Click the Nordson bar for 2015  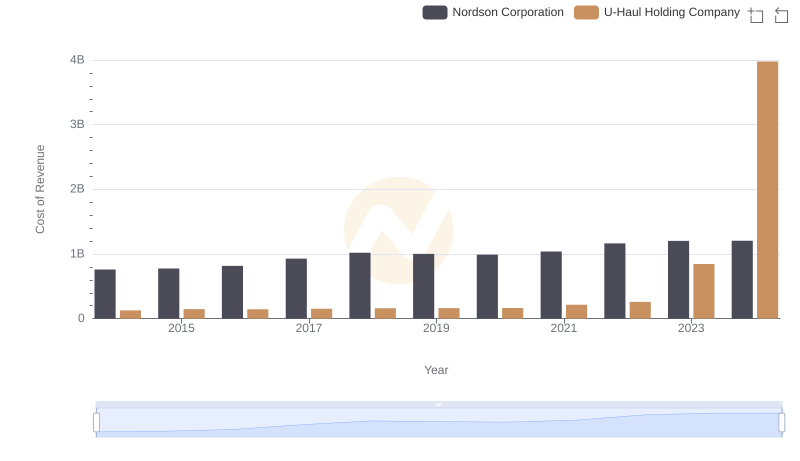point(168,293)
